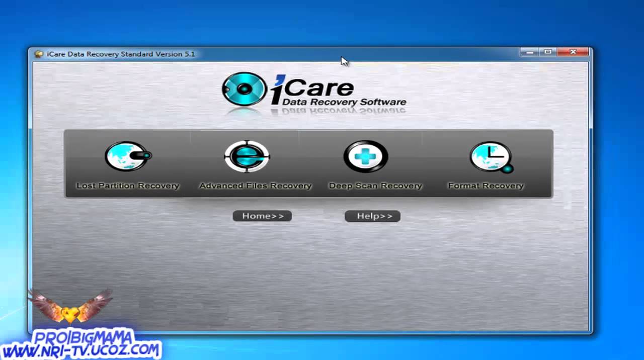Click the iCare title bar app icon
Image resolution: width=644 pixels, height=360 pixels.
(39, 54)
